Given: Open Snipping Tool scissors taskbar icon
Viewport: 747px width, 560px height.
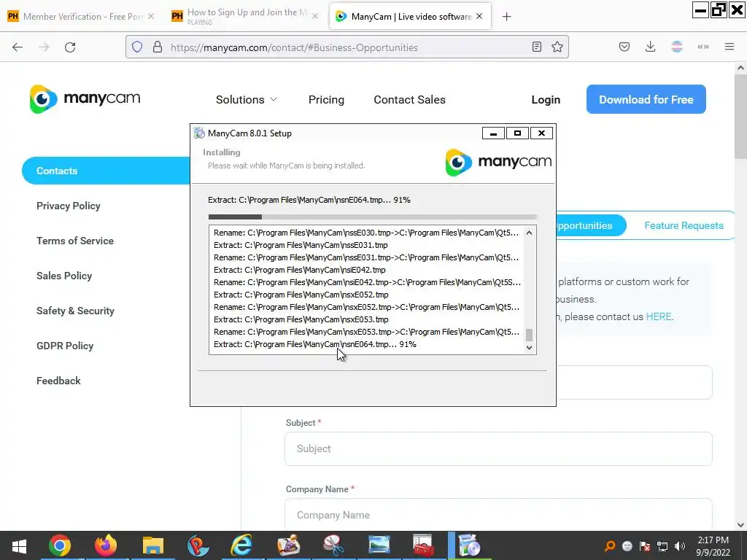Looking at the screenshot, I should tap(333, 545).
